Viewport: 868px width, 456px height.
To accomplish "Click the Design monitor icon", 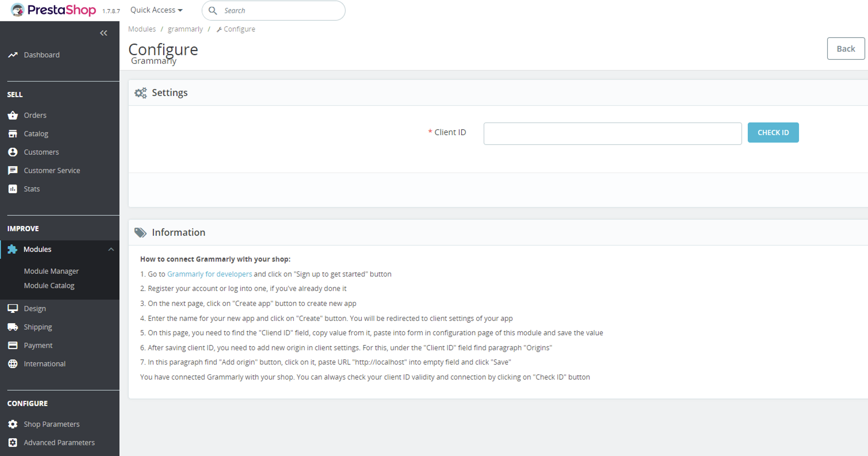I will point(13,309).
